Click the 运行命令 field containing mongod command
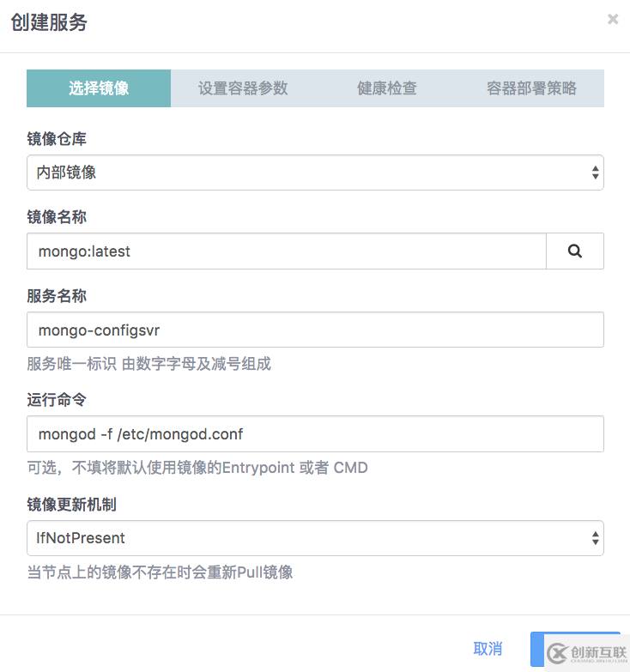 [315, 434]
